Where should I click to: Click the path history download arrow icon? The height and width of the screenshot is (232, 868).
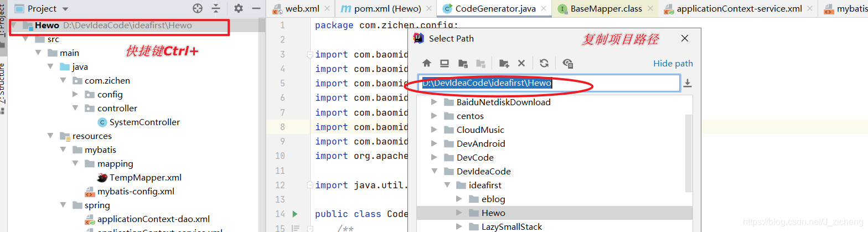point(688,83)
